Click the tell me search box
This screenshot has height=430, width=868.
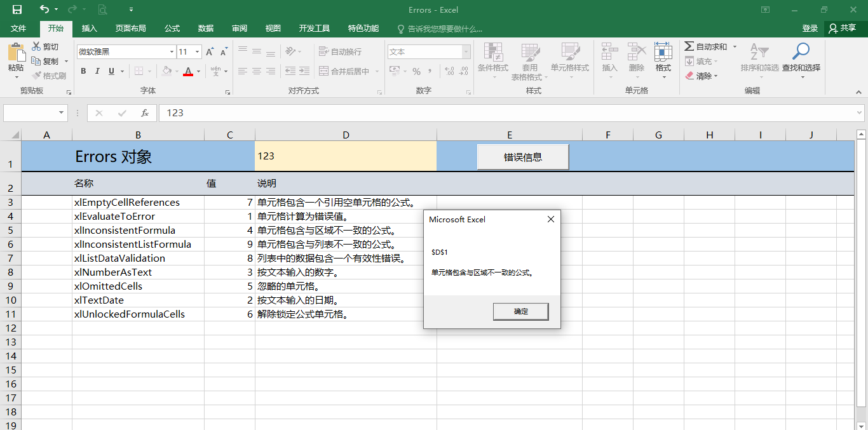click(440, 29)
